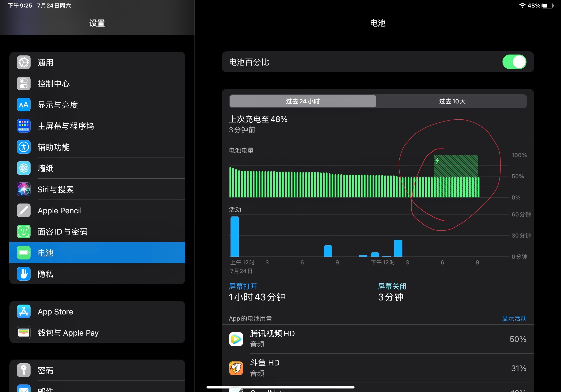Screen dimensions: 561x392
Task: Tap the Face ID & Passcode icon
Action: coord(24,231)
